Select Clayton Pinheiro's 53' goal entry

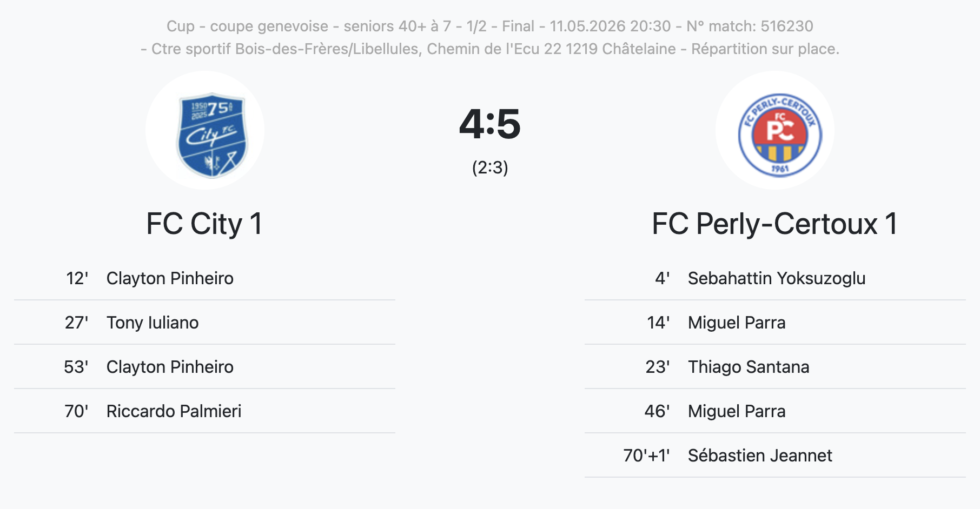pyautogui.click(x=204, y=367)
